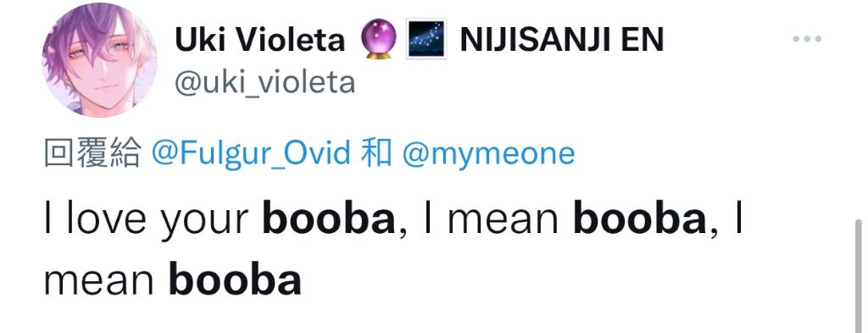Open the three-dot more options menu
The width and height of the screenshot is (868, 333).
(x=807, y=39)
